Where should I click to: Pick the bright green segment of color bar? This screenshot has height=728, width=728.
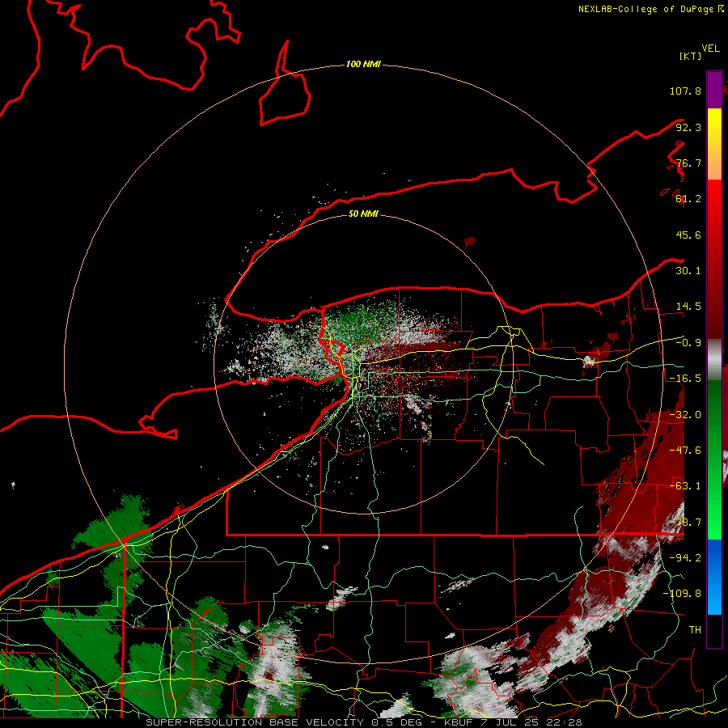(x=714, y=520)
